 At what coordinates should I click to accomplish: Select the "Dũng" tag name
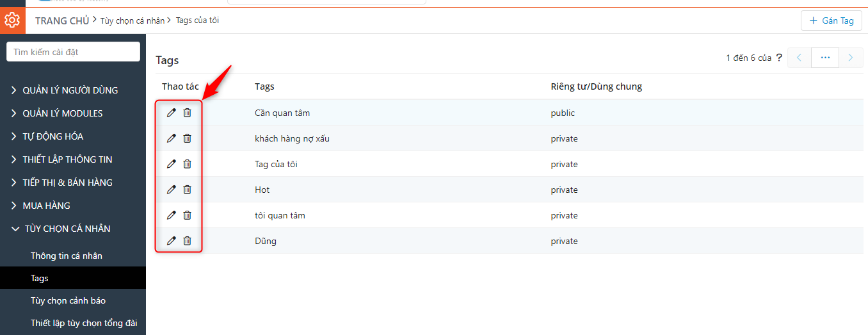[266, 241]
